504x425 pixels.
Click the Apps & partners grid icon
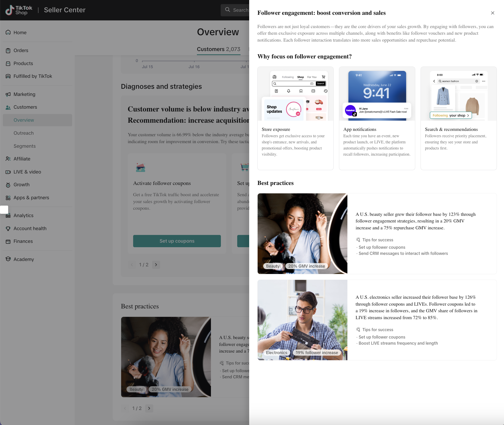8,198
